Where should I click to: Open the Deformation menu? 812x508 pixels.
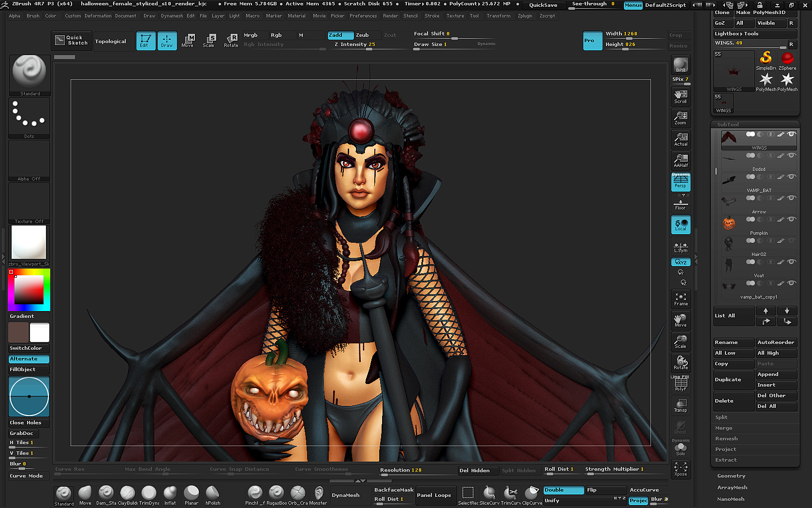coord(98,16)
